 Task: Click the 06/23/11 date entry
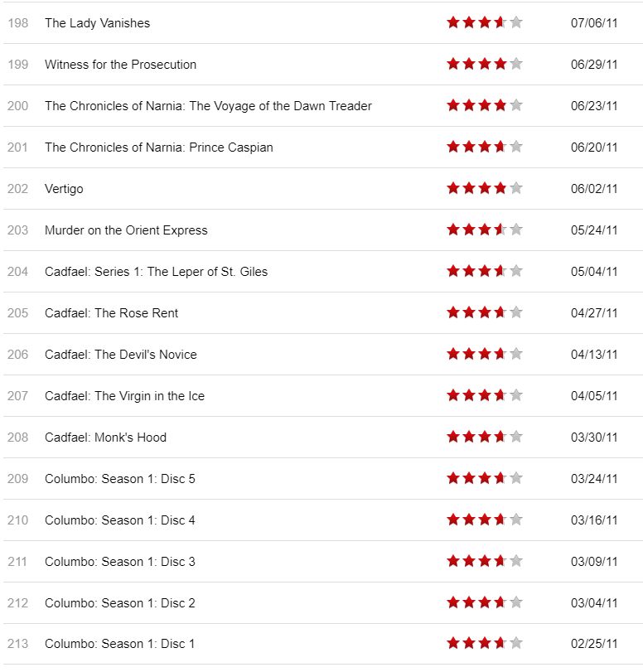tap(594, 106)
